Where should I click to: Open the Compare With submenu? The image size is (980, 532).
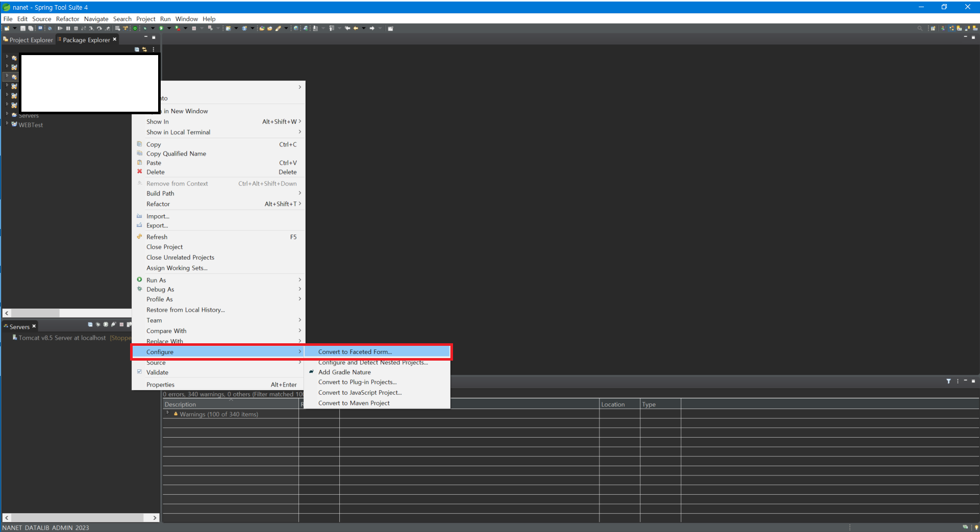[x=219, y=331]
